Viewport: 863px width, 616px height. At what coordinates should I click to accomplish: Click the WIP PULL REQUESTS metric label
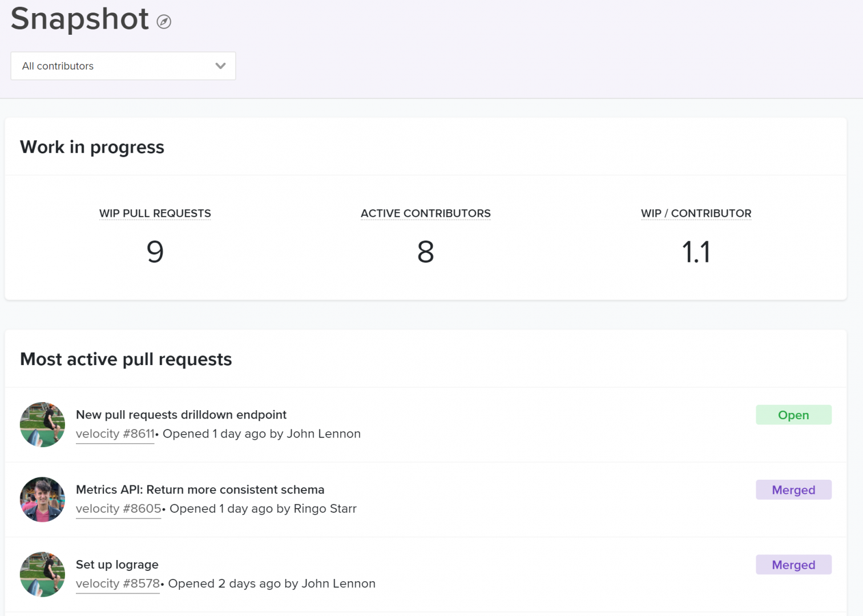point(155,213)
